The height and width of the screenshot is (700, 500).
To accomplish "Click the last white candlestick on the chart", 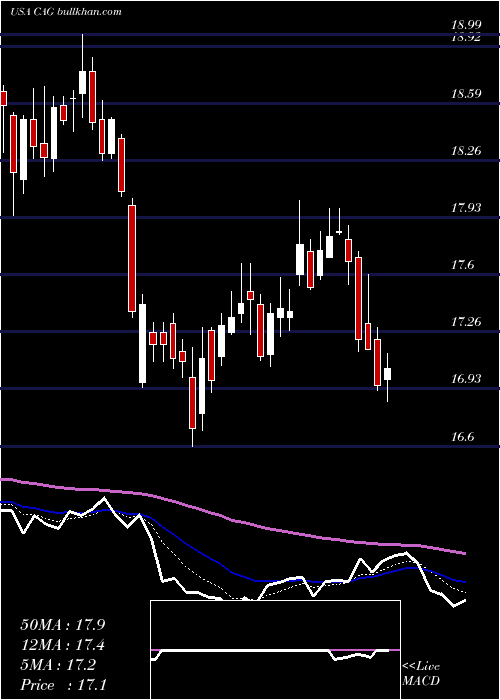I will (x=387, y=374).
